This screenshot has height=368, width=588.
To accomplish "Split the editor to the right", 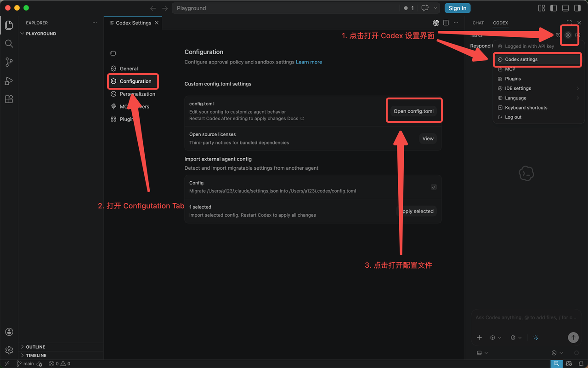I will [x=446, y=23].
